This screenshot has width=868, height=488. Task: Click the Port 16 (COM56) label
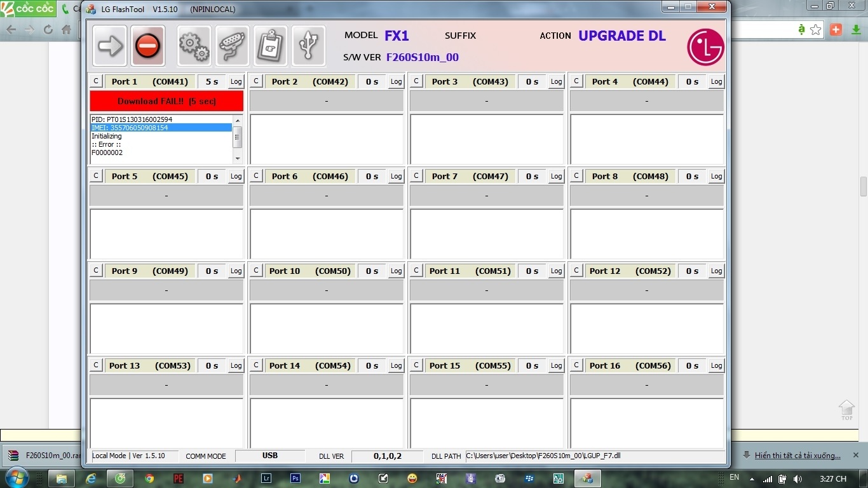tap(630, 365)
